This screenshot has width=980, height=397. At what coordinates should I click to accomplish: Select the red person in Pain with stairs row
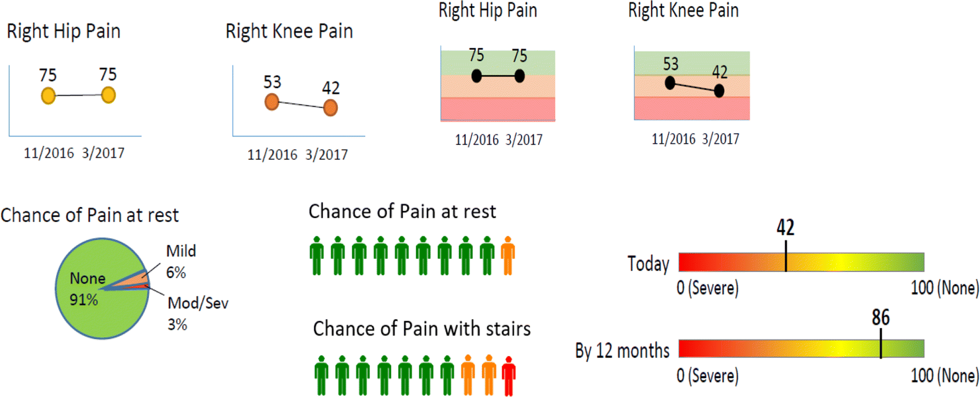pos(508,375)
